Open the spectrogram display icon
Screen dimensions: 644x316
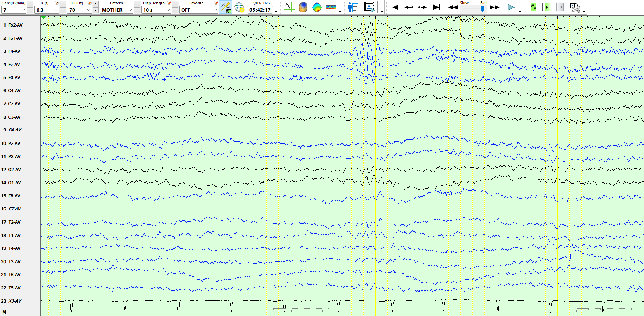(x=331, y=7)
